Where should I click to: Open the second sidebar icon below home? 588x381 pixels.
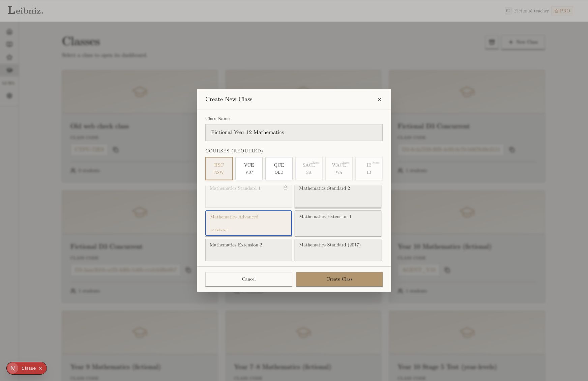coord(9,45)
